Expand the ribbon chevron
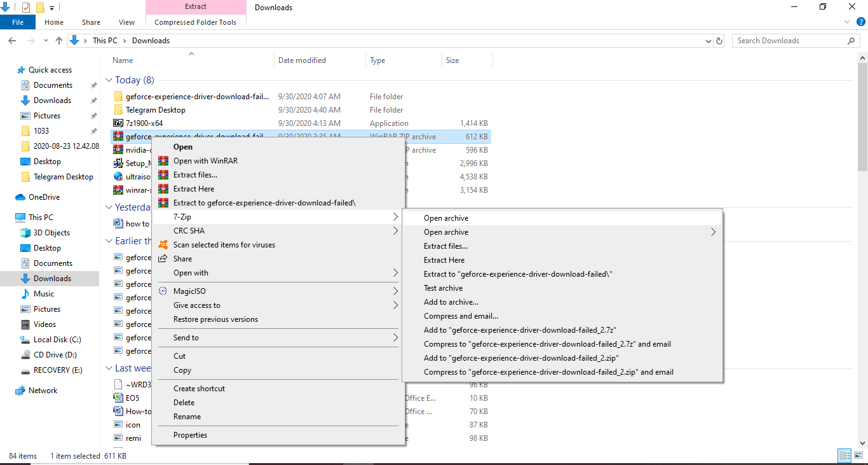Screen dimensions: 868x465 click(x=846, y=22)
